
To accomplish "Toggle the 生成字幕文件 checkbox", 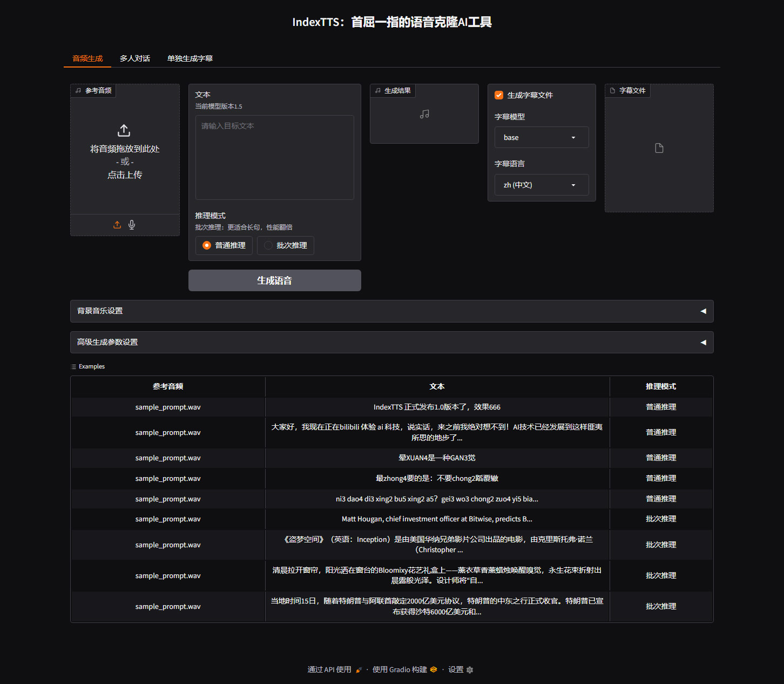I will pyautogui.click(x=499, y=95).
